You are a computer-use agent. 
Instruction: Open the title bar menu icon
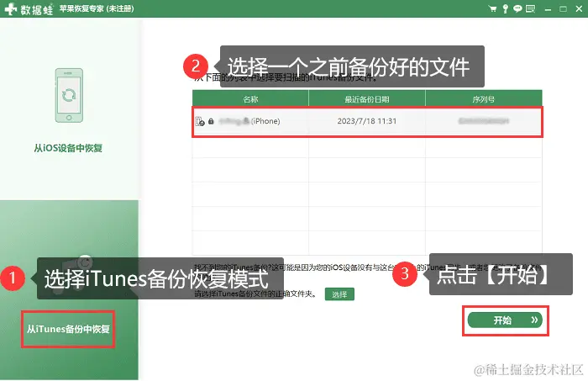pos(530,8)
